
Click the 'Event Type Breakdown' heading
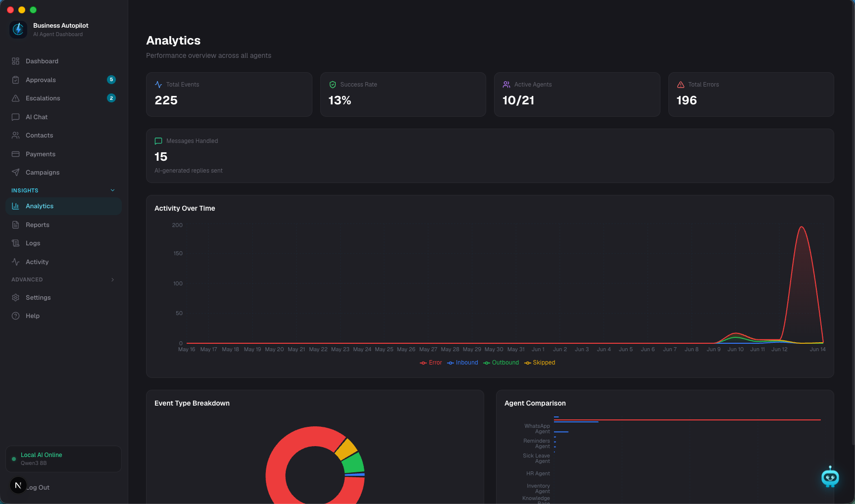click(x=192, y=403)
